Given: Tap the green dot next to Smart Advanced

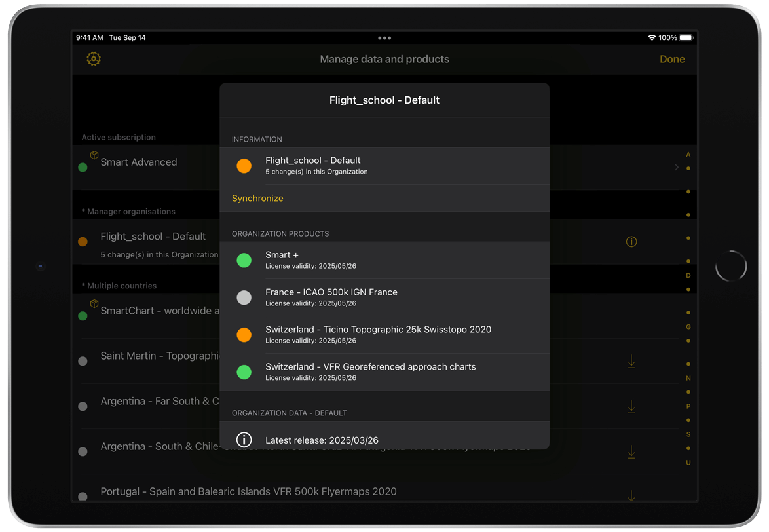Looking at the screenshot, I should pos(83,168).
